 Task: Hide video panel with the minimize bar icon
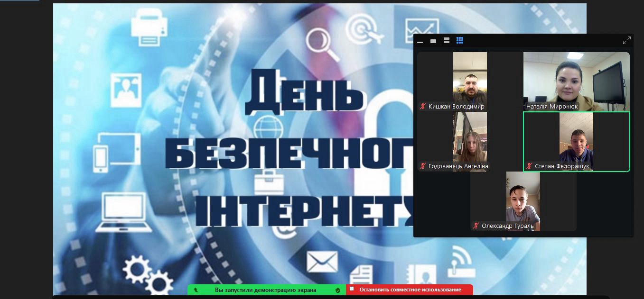coord(420,42)
